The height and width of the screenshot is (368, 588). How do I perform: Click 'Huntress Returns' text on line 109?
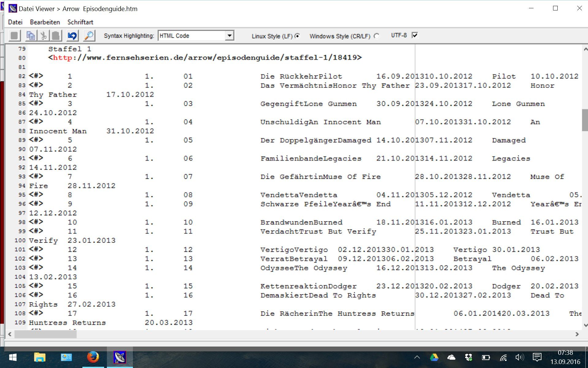pyautogui.click(x=67, y=323)
